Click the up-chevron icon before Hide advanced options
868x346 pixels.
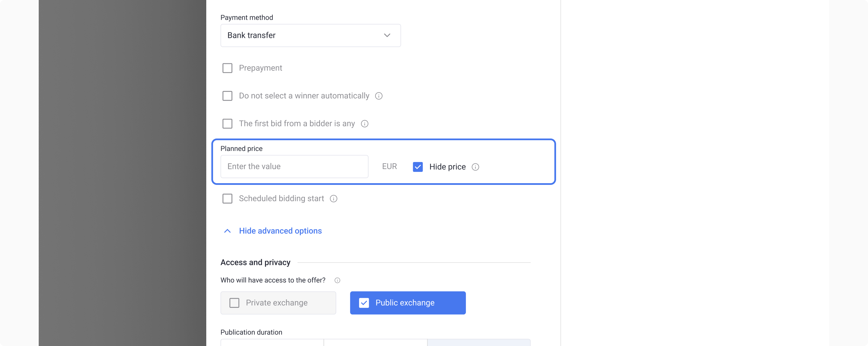click(x=227, y=231)
